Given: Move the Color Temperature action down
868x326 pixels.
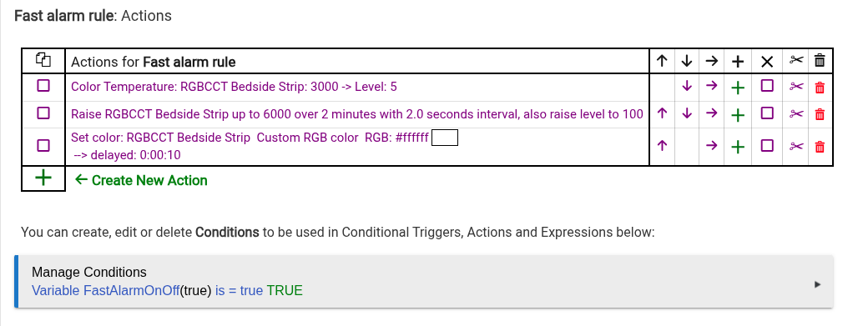Looking at the screenshot, I should [x=686, y=86].
